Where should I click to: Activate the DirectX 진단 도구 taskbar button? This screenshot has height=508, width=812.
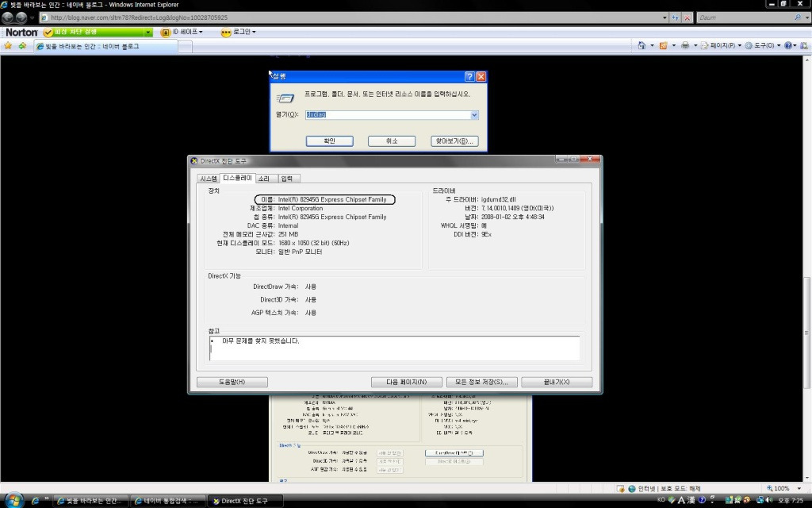coord(246,501)
